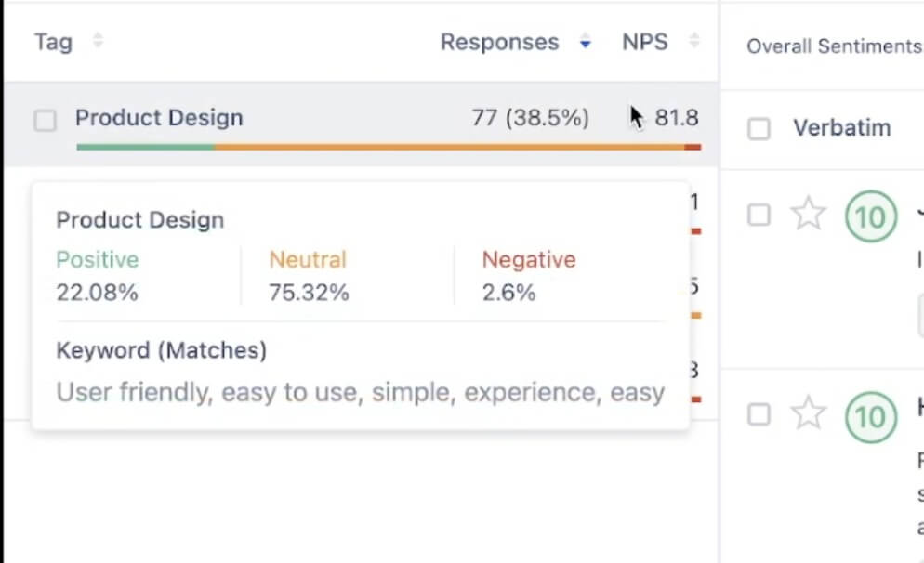
Task: Click the Verbatim column label
Action: tap(841, 128)
